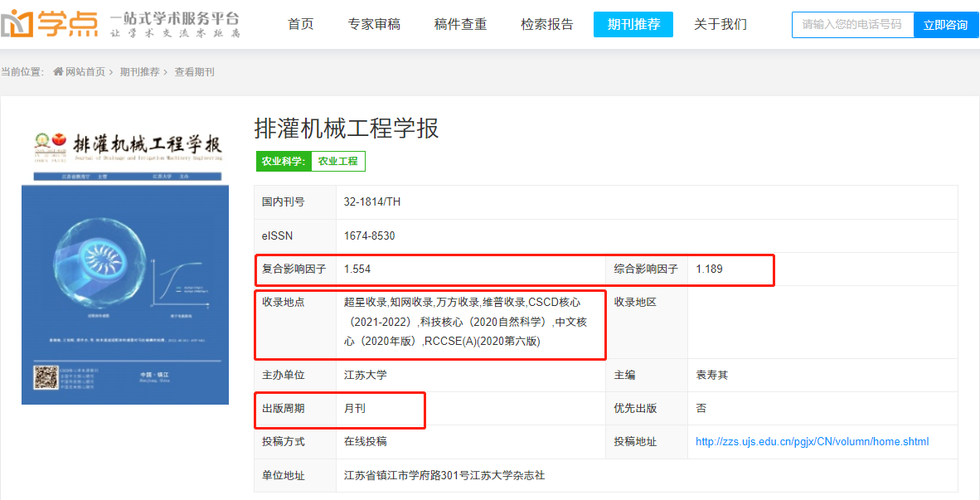980x500 pixels.
Task: Click the 主编 value 袁寿其
Action: (712, 376)
